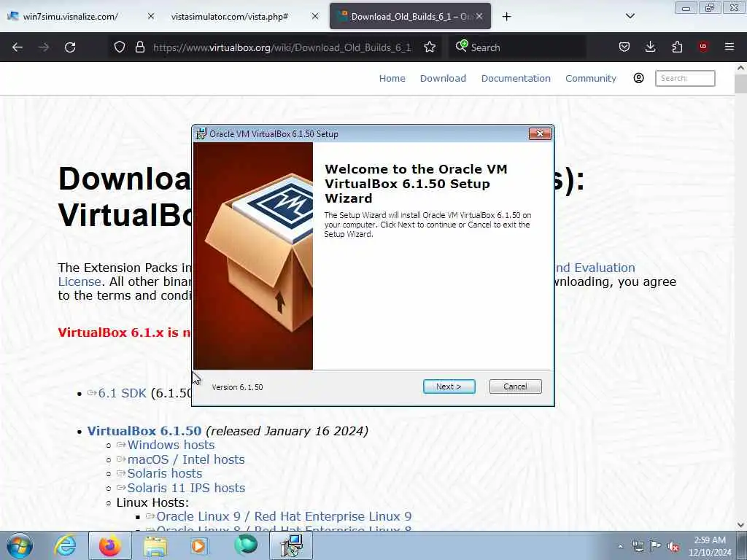Open the Home link in site navigation
Viewport: 747px width, 560px height.
coord(392,79)
